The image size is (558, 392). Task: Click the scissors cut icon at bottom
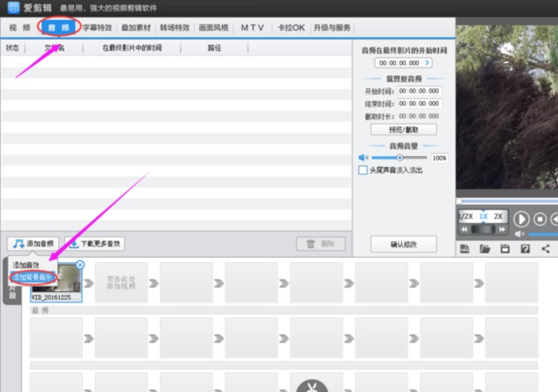tap(312, 387)
